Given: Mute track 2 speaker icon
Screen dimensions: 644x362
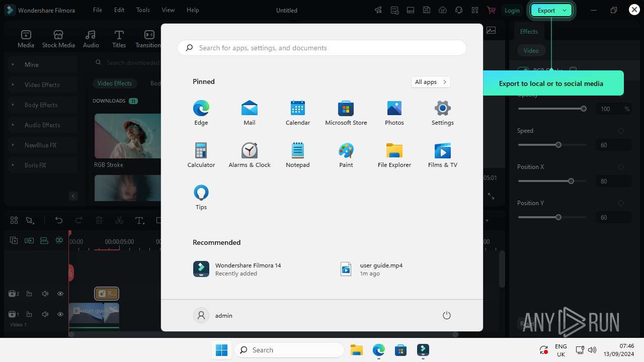Looking at the screenshot, I should pos(45,294).
